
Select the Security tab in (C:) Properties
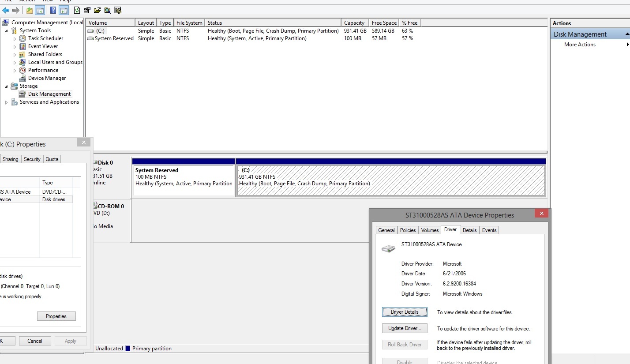tap(32, 159)
